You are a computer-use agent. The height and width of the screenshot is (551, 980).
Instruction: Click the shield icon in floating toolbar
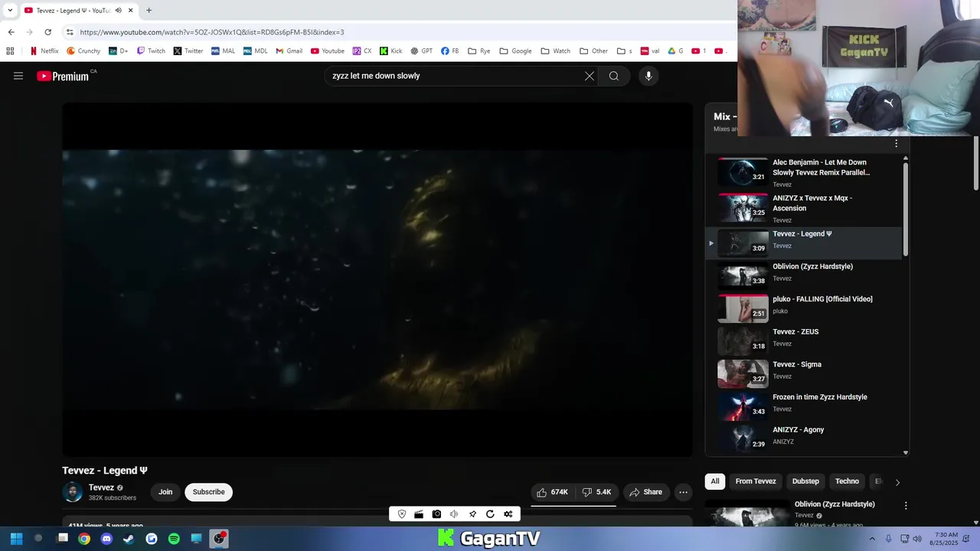click(x=402, y=514)
